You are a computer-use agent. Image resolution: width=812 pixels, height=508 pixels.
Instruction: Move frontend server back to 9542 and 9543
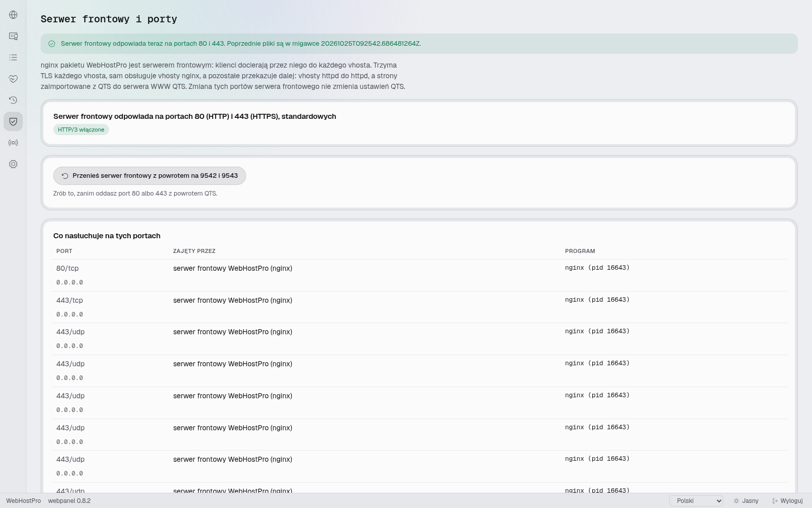[x=150, y=176]
